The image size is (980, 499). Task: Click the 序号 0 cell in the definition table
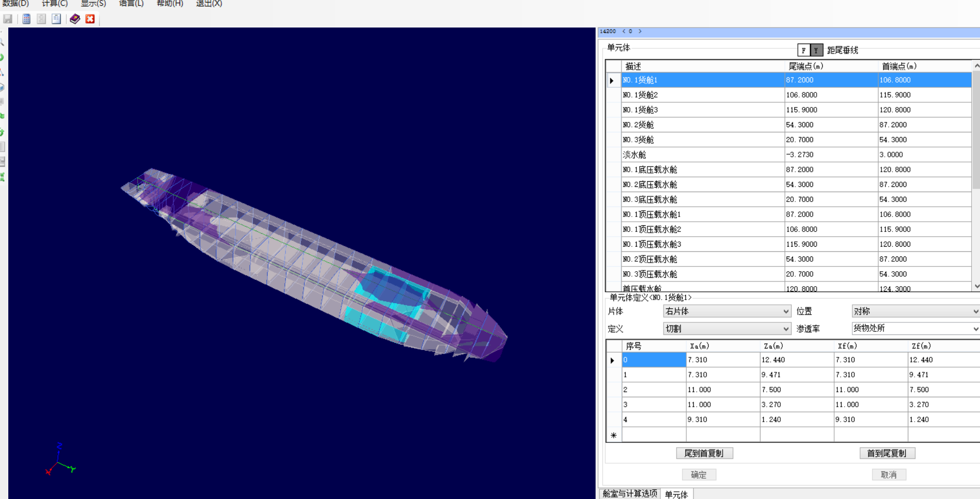(x=654, y=360)
